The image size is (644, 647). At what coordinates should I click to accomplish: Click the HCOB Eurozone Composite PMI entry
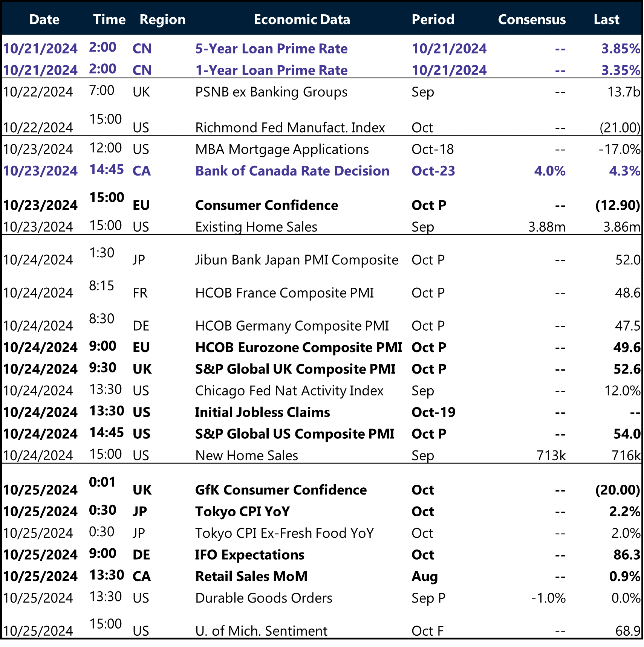[298, 347]
